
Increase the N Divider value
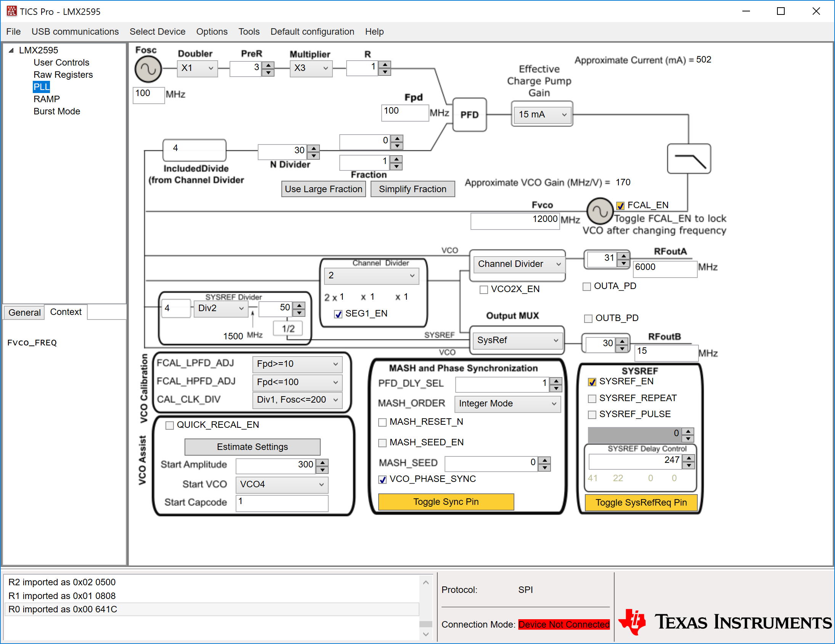pyautogui.click(x=313, y=148)
